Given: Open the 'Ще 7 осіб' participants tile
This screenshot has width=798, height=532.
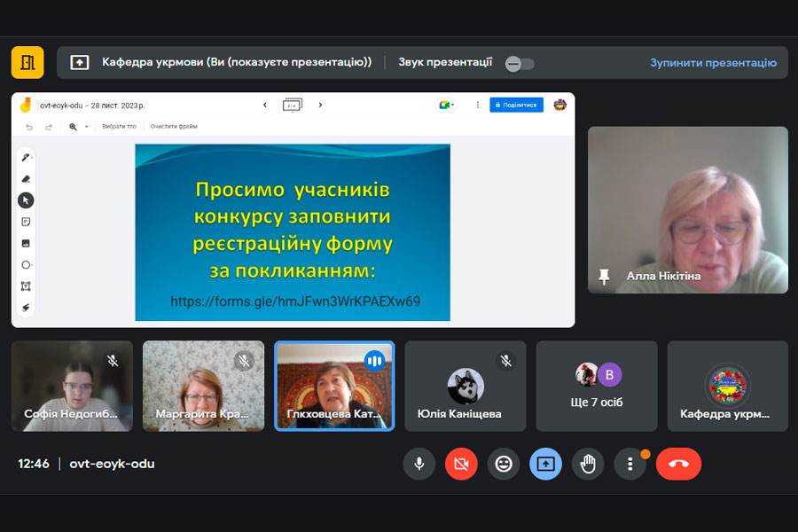Looking at the screenshot, I should coord(597,386).
